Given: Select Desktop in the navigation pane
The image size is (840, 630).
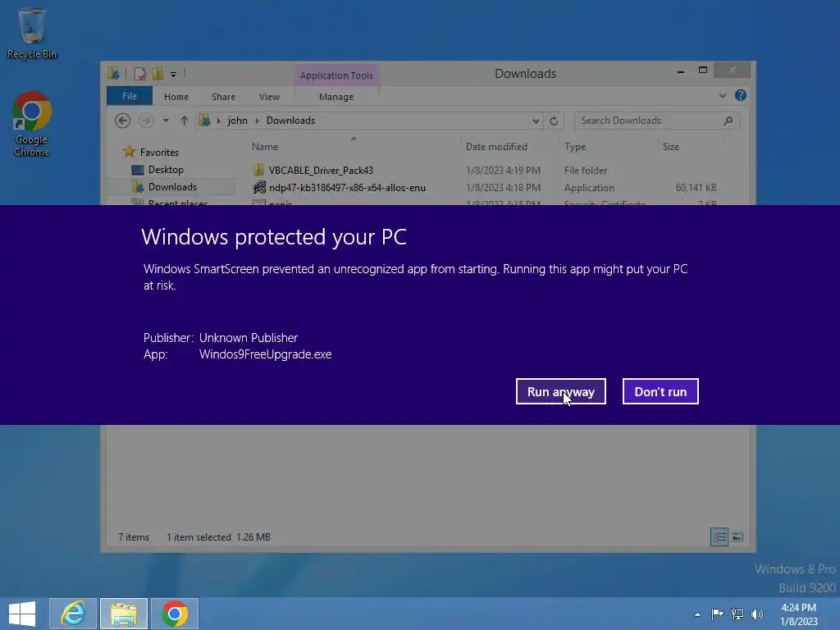Looking at the screenshot, I should [x=166, y=170].
